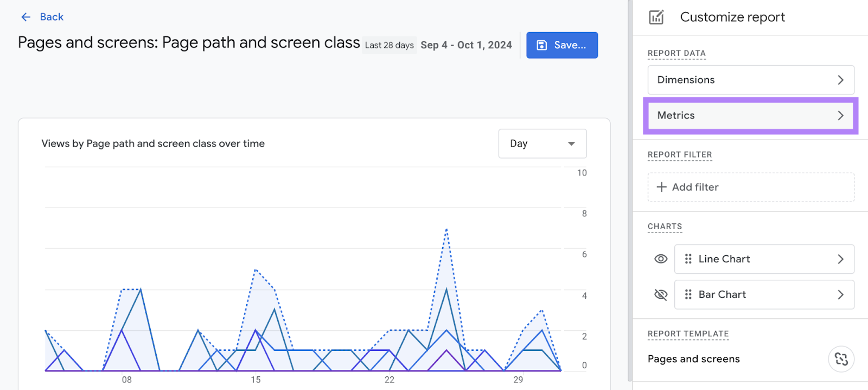
Task: Click the Line Chart drag handle
Action: pos(688,259)
